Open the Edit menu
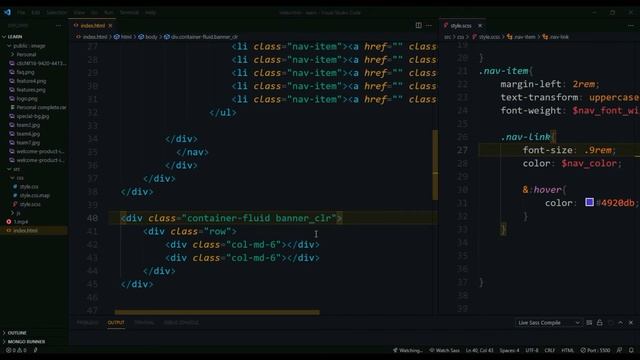Image resolution: width=640 pixels, height=360 pixels. [x=36, y=13]
